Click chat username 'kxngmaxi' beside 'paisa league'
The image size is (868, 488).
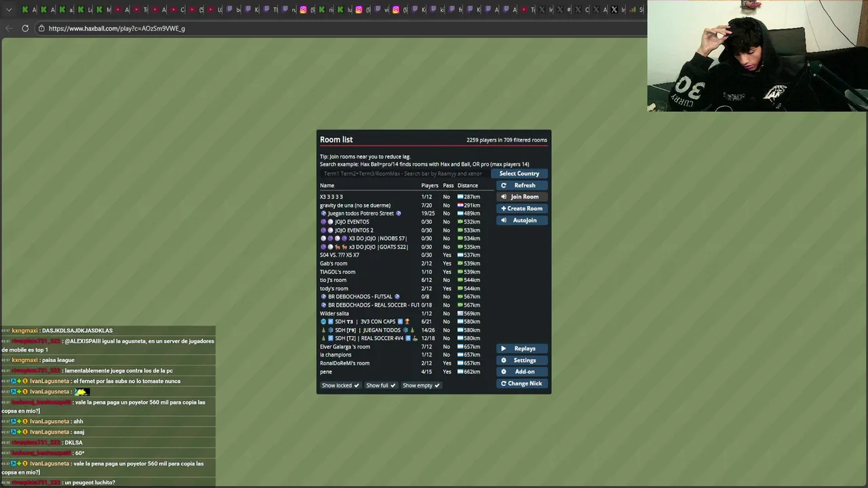25,361
